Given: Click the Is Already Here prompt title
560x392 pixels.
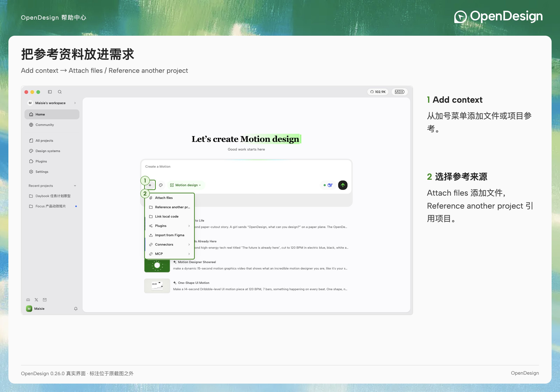Looking at the screenshot, I should 206,241.
